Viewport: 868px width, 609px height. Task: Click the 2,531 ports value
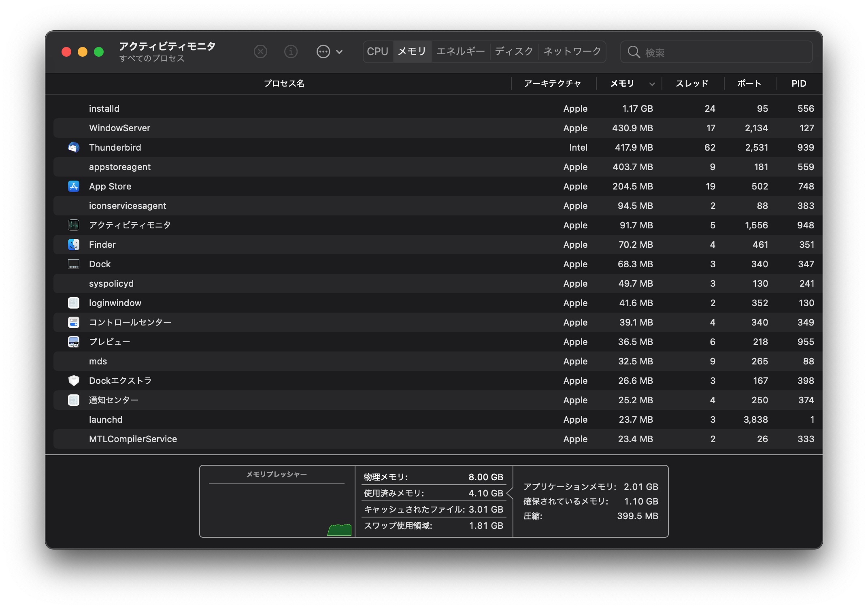point(756,147)
